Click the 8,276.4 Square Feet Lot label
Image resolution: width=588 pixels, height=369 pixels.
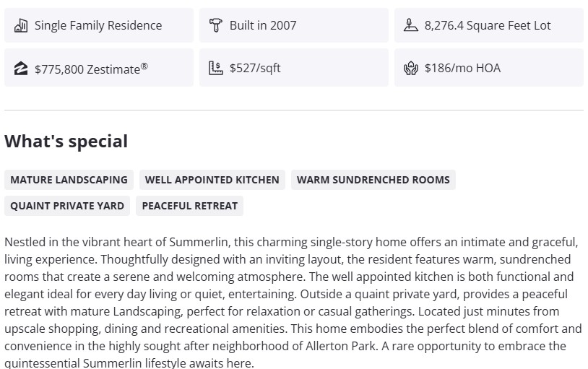click(x=488, y=26)
